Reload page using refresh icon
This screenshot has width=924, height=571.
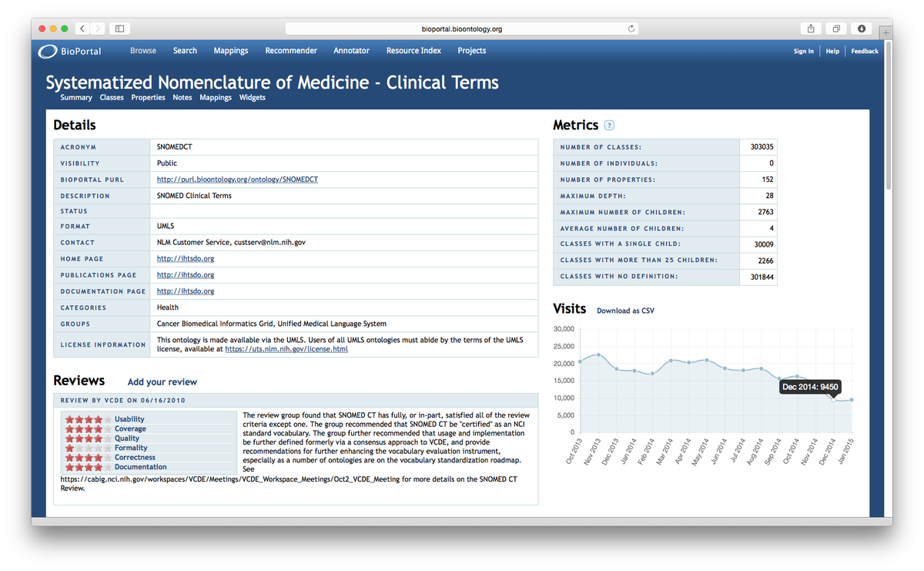[x=631, y=29]
